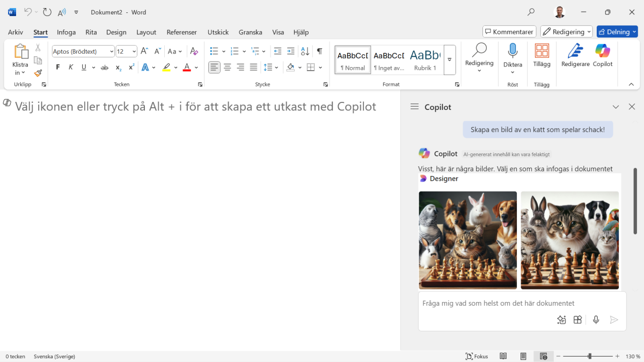Toggle subscript formatting
The height and width of the screenshot is (362, 644).
point(118,68)
